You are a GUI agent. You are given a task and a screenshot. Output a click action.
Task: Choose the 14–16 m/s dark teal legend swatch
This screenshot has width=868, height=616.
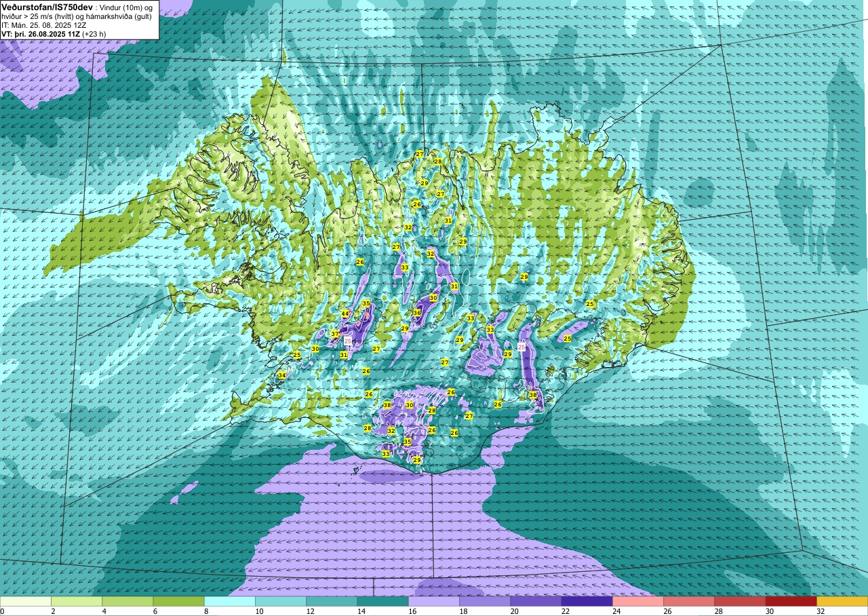click(x=382, y=602)
